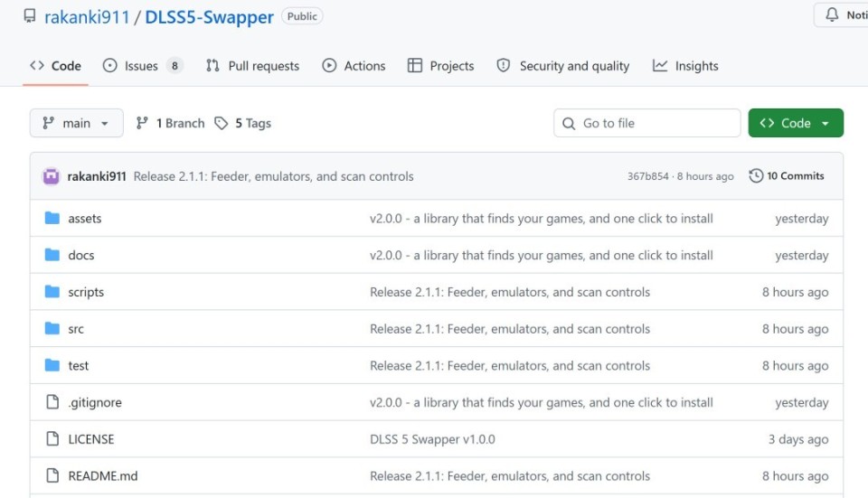Open the docs row v2.0.0 commit message

(542, 255)
